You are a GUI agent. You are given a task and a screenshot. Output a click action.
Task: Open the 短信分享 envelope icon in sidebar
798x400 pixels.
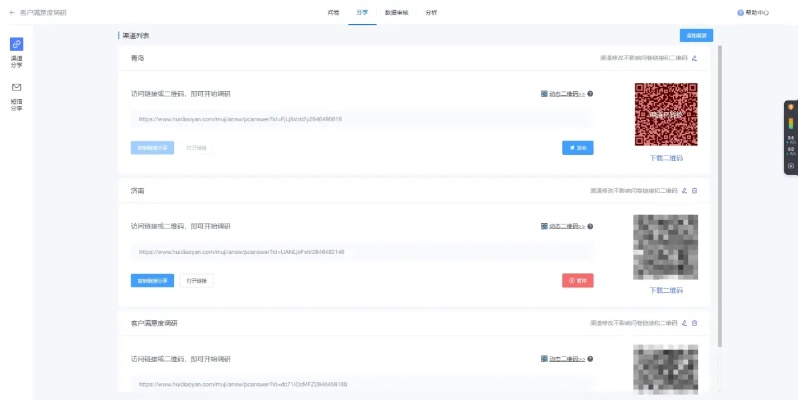[16, 88]
